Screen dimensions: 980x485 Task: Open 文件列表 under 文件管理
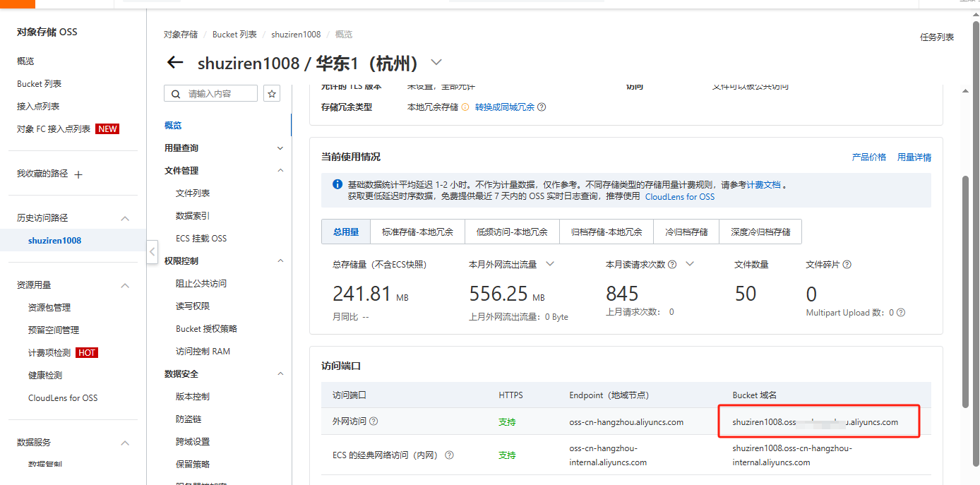point(193,193)
